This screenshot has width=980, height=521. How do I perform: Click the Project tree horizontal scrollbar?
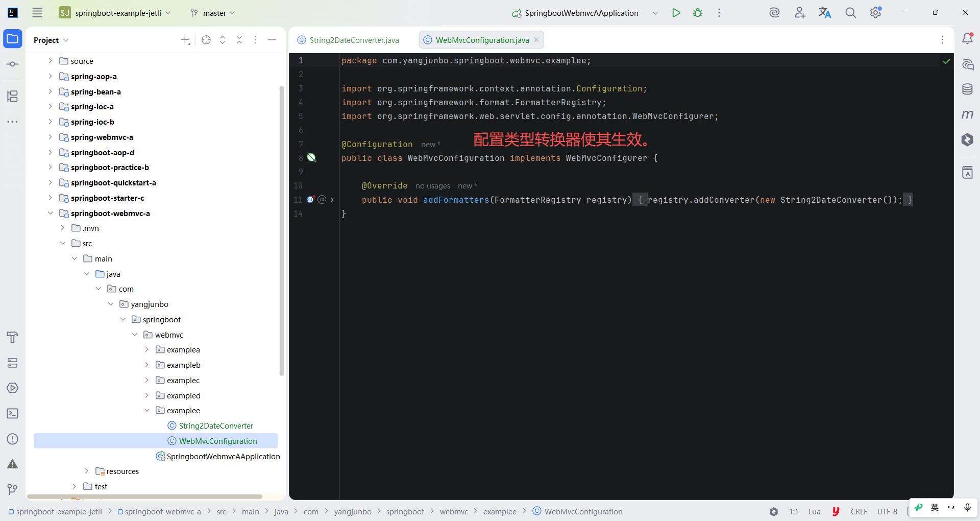tap(144, 496)
